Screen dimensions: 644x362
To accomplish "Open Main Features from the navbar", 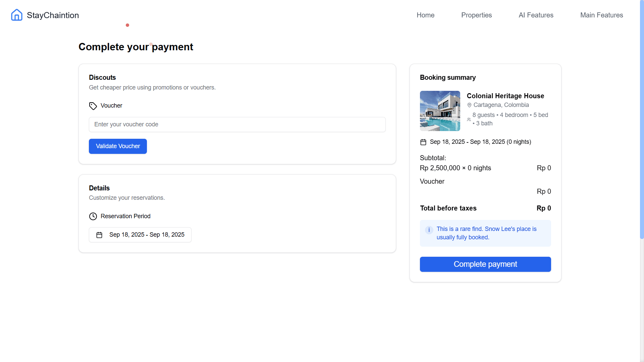I will pyautogui.click(x=601, y=15).
